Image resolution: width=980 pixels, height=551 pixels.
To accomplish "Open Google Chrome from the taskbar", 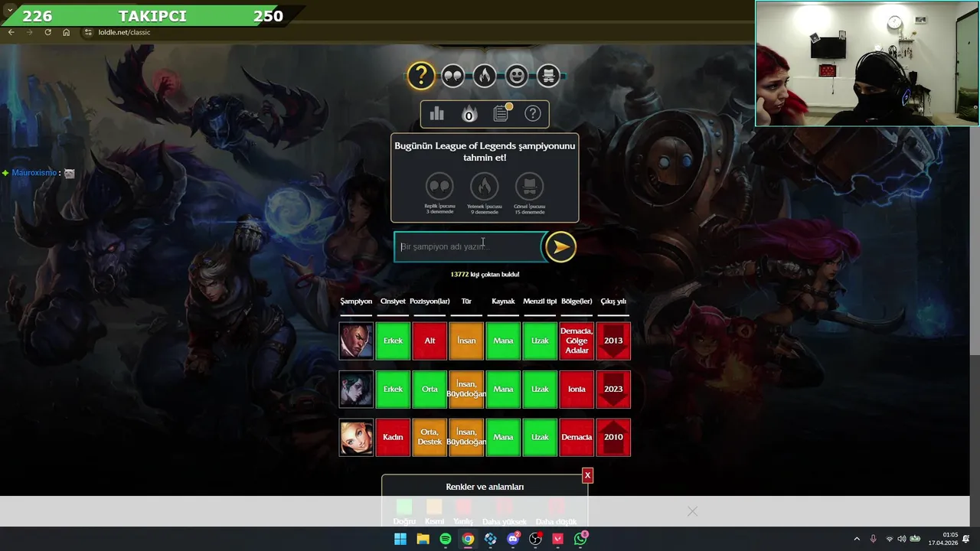I will tap(468, 539).
